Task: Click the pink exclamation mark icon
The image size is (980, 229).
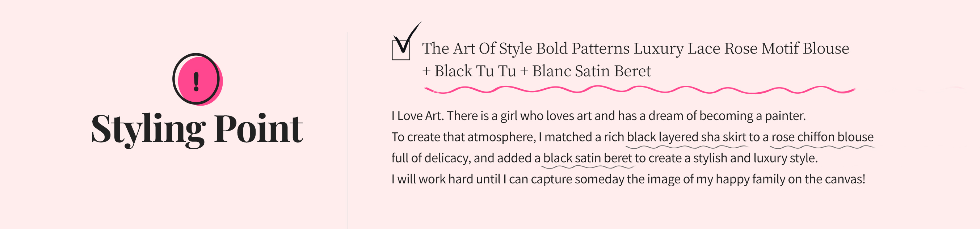Action: point(197,80)
